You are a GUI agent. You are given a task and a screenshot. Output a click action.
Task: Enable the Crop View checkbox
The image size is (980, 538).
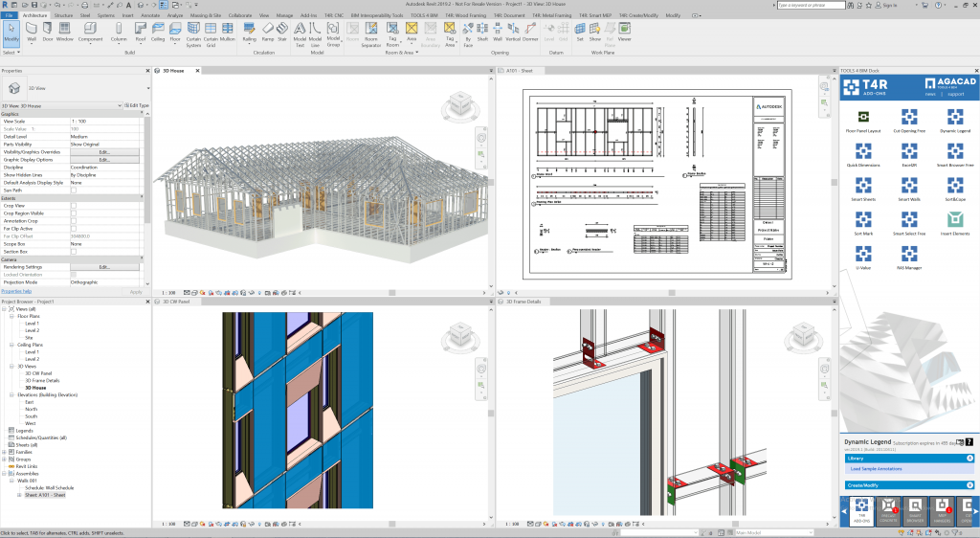73,206
